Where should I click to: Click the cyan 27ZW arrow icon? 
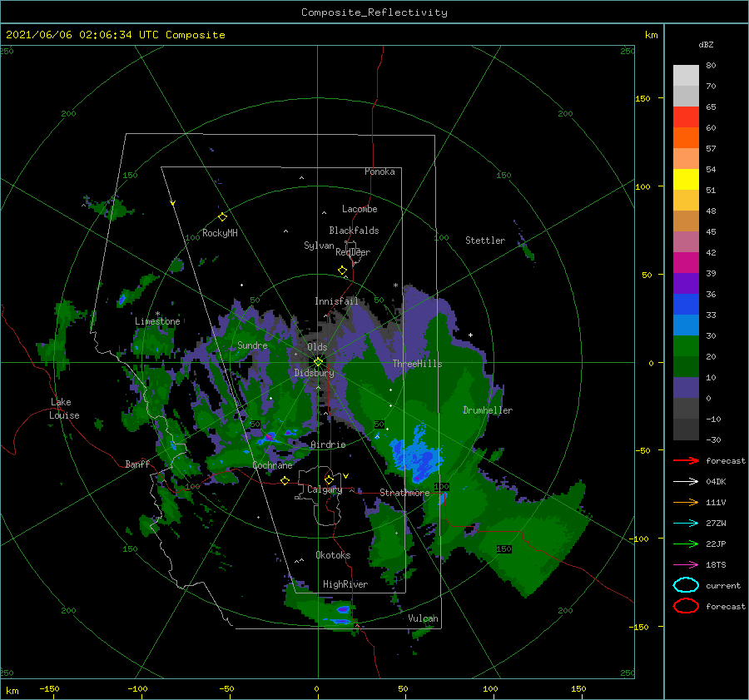click(x=686, y=524)
